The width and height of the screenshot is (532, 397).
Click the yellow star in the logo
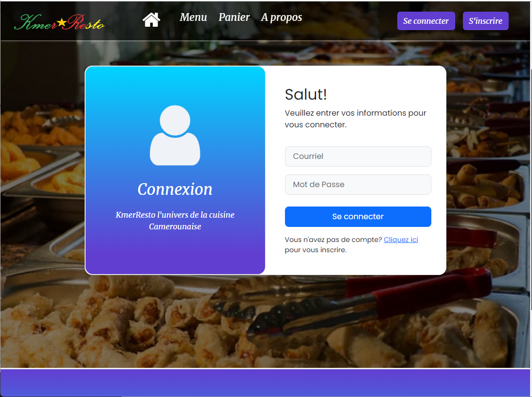point(62,22)
